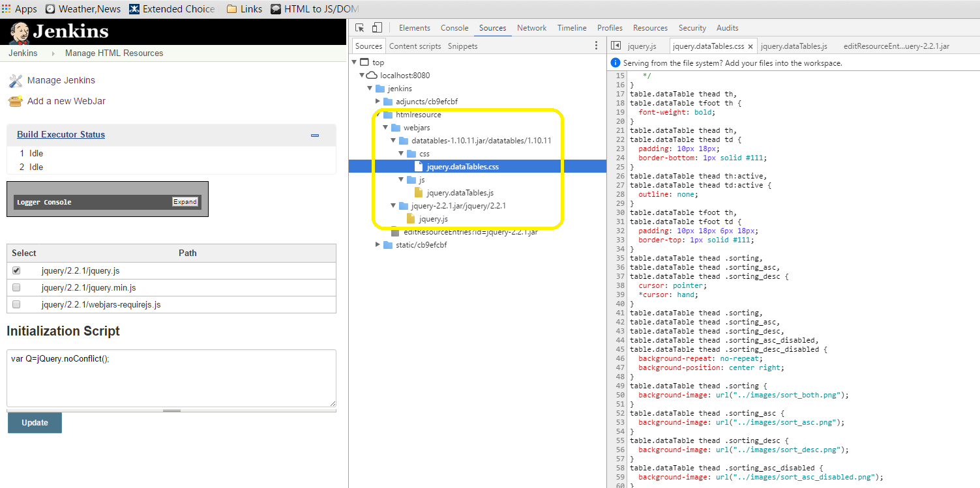Switch to the Elements tab

(x=415, y=28)
